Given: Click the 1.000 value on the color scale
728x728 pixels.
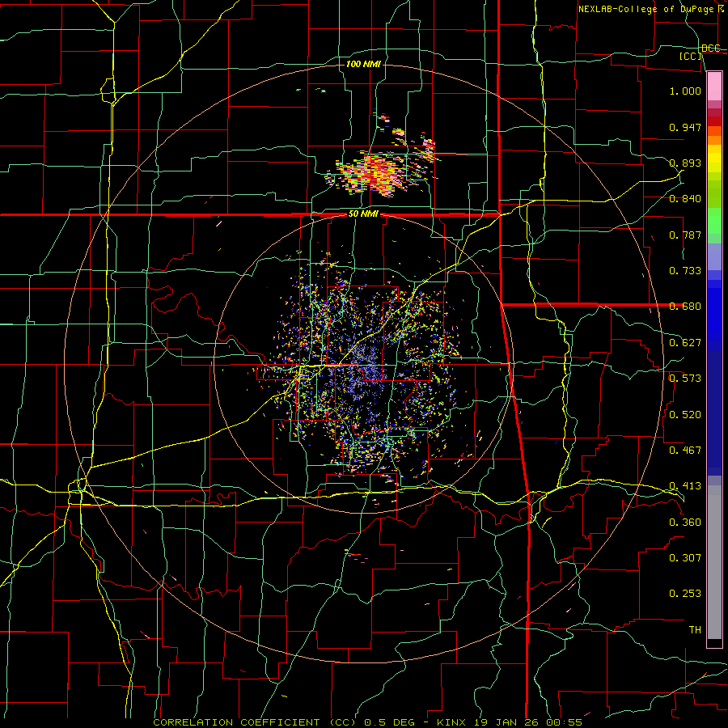Looking at the screenshot, I should tap(685, 91).
